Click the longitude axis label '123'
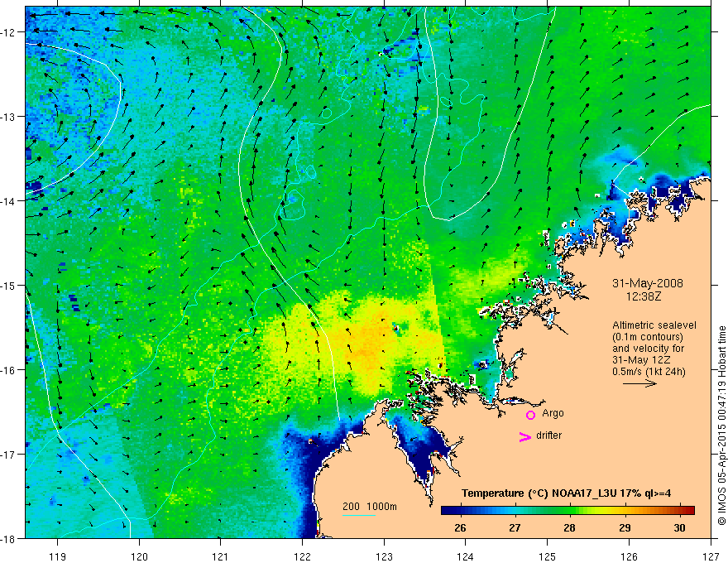This screenshot has height=563, width=728. 384,556
